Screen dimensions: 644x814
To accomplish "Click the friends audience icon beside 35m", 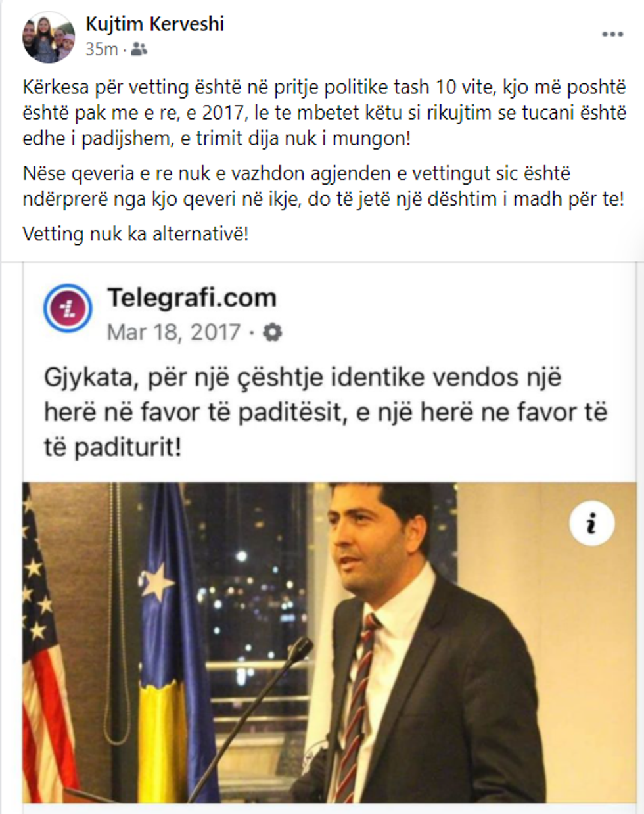I will tap(139, 49).
